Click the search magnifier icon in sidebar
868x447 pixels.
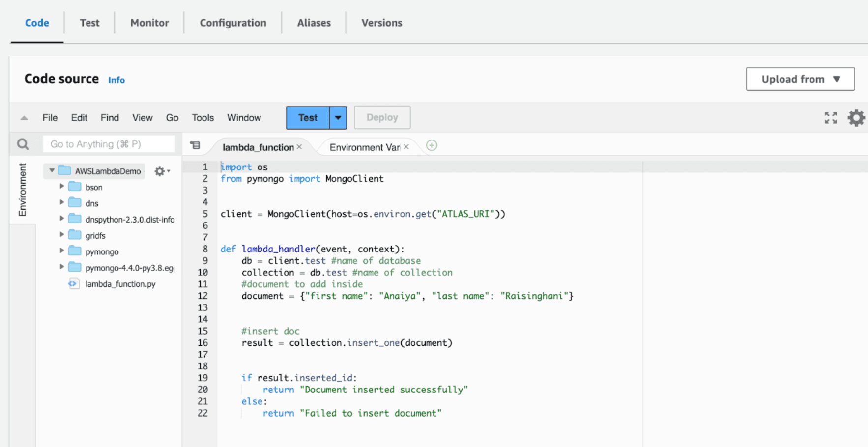pos(23,144)
